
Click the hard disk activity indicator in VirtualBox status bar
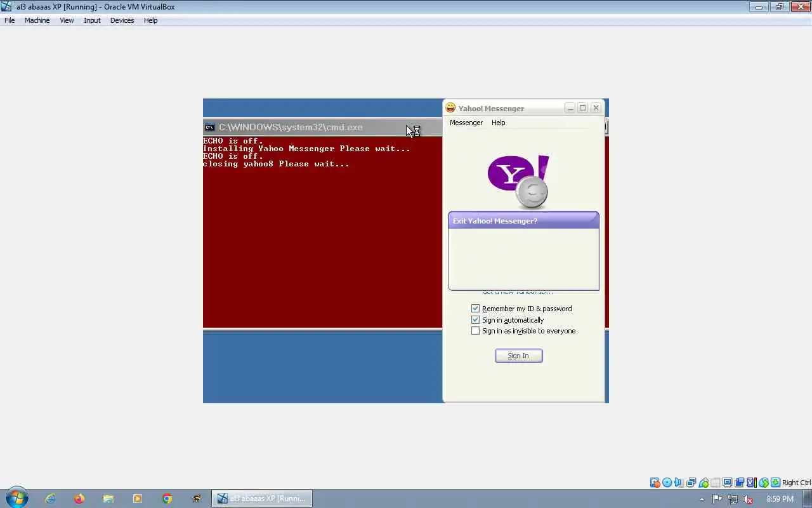tap(655, 483)
